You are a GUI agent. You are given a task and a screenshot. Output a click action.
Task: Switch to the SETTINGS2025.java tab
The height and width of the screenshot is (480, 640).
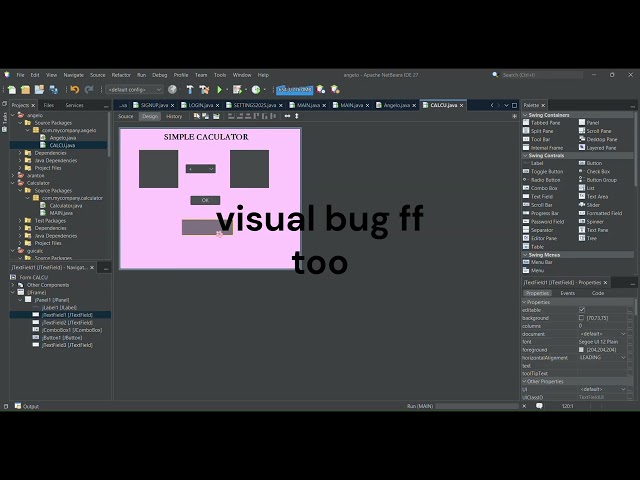[254, 105]
